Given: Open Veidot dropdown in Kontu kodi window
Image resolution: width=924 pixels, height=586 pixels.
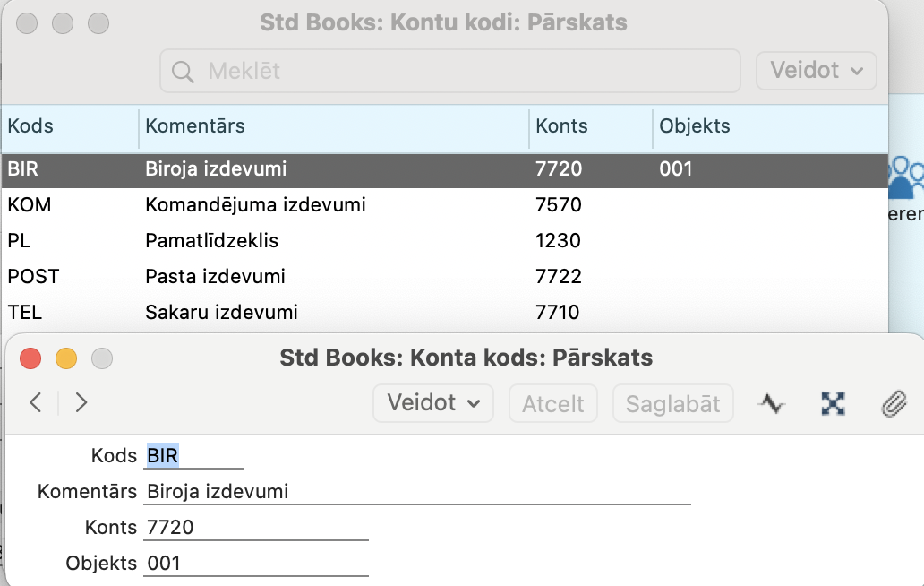Looking at the screenshot, I should coord(817,71).
